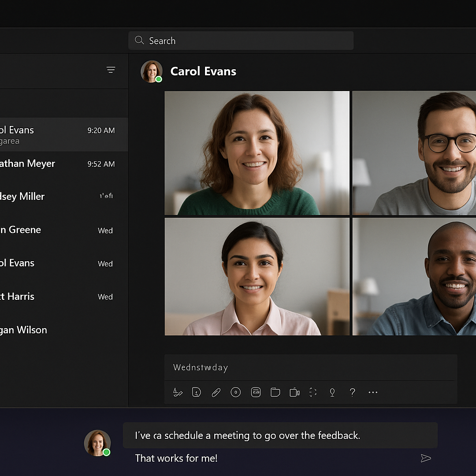The image size is (476, 476).
Task: Click the expand arrows icon in toolbar
Action: 313,392
